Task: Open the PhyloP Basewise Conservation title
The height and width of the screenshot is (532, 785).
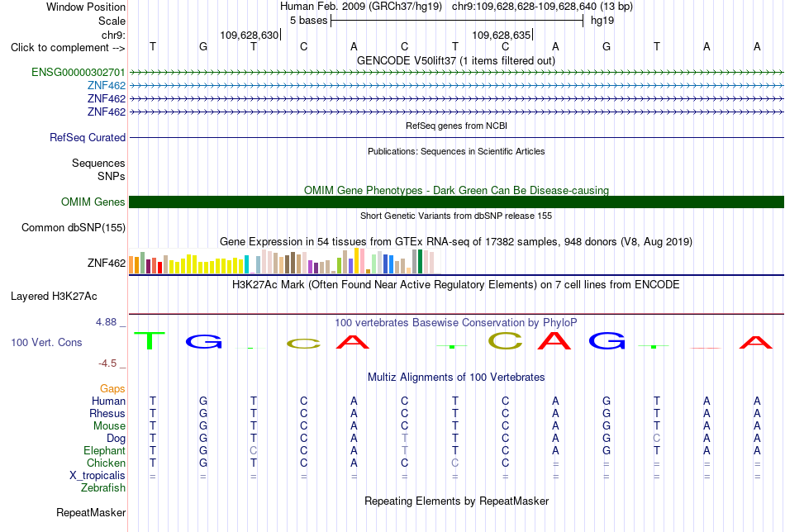Action: click(456, 323)
